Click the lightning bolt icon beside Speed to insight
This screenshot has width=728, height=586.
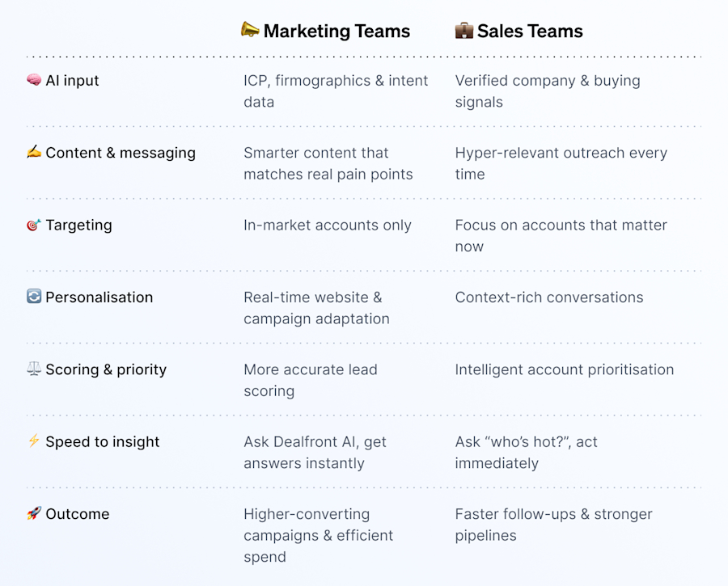coord(34,441)
